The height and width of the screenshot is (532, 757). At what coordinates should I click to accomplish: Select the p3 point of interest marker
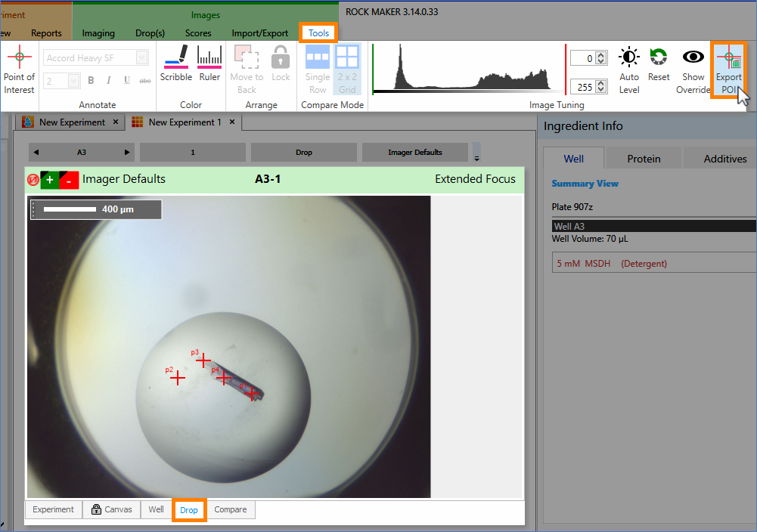(x=203, y=360)
